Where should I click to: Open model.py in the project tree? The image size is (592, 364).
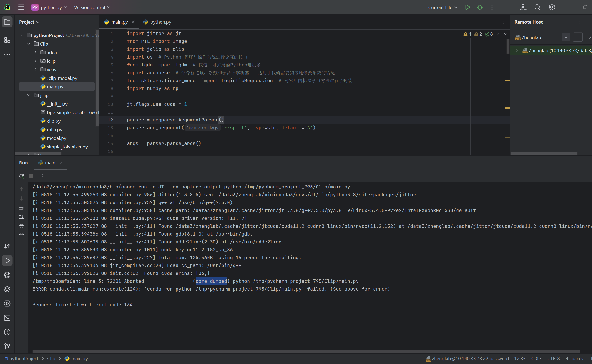pos(56,138)
